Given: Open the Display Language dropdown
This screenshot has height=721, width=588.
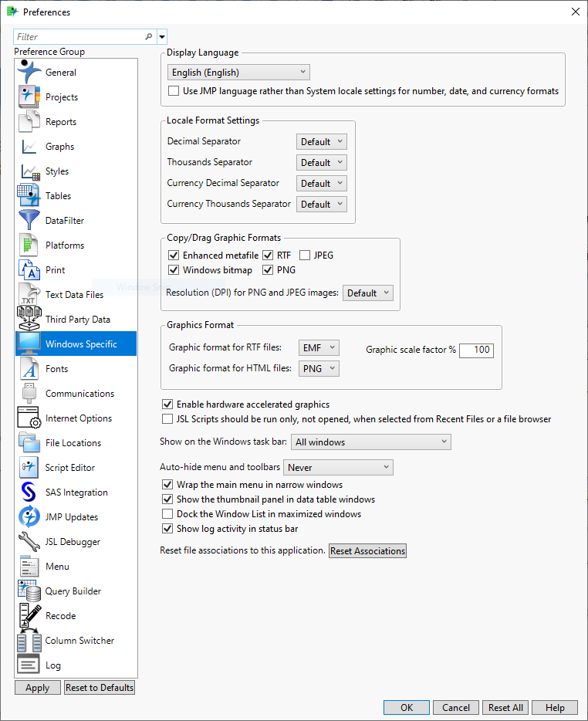Looking at the screenshot, I should [238, 73].
